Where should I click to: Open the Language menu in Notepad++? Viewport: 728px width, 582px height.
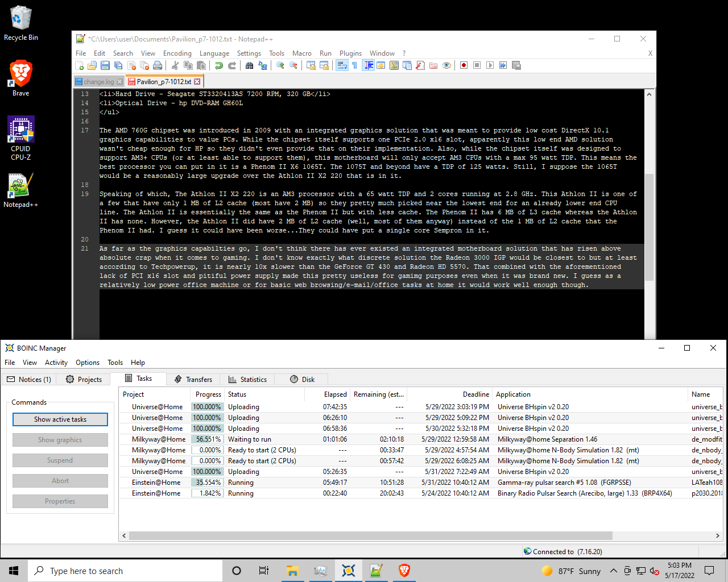point(214,53)
